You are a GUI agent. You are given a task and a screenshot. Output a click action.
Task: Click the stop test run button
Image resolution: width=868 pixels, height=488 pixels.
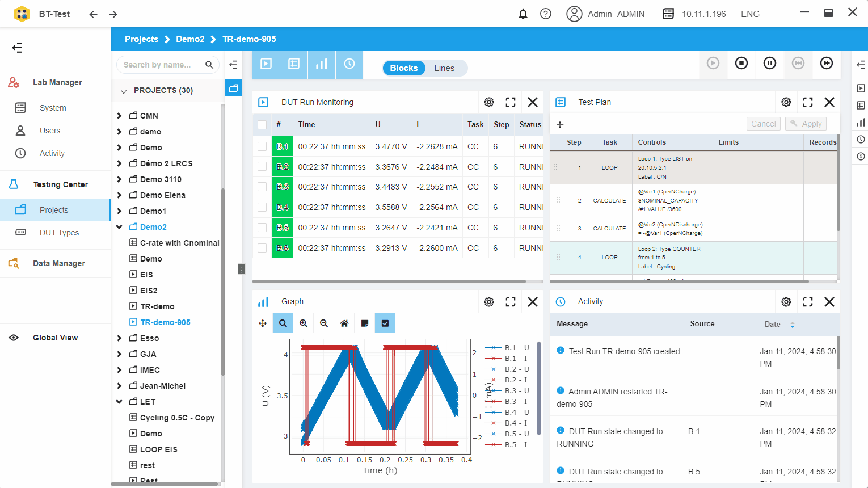(x=741, y=63)
